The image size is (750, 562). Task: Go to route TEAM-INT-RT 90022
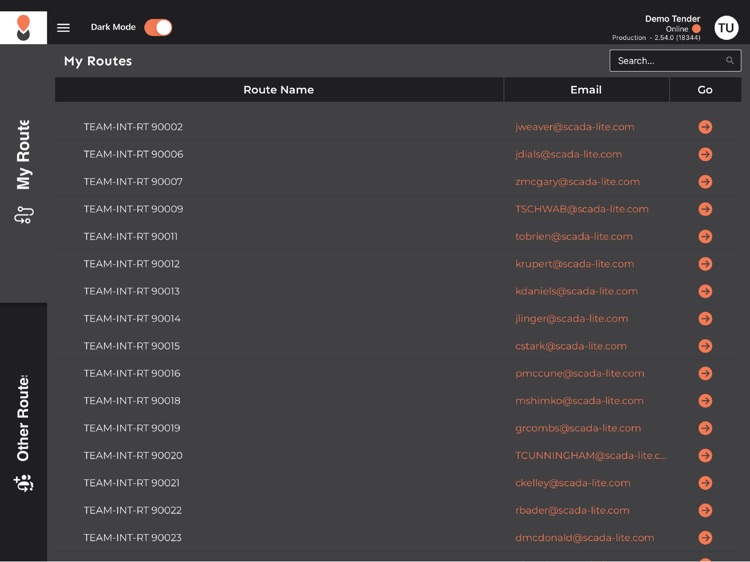[705, 510]
